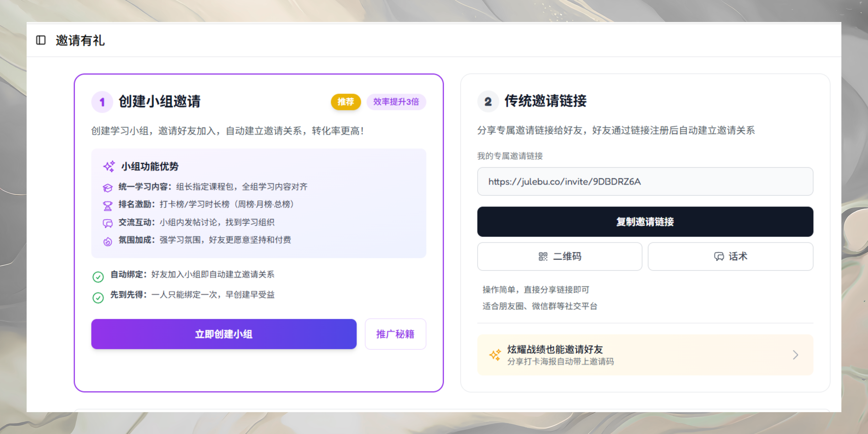Select the step 2 number circle
The width and height of the screenshot is (868, 434).
click(x=488, y=101)
